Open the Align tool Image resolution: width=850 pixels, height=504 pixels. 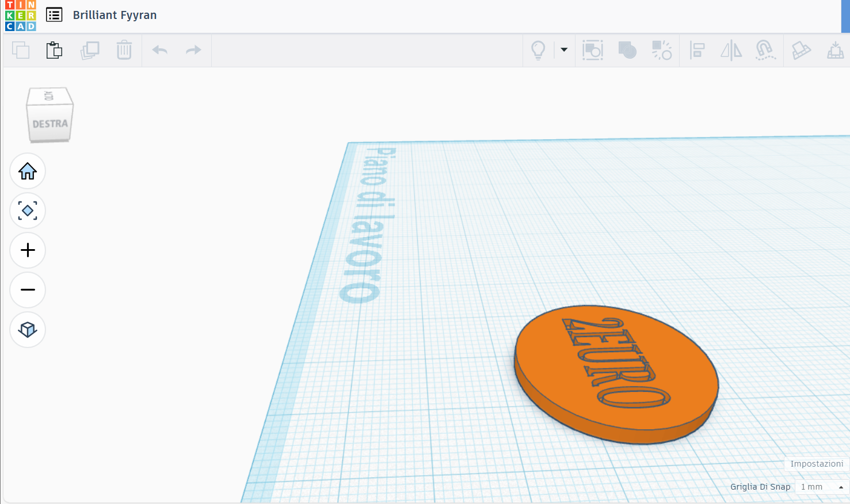pos(697,51)
